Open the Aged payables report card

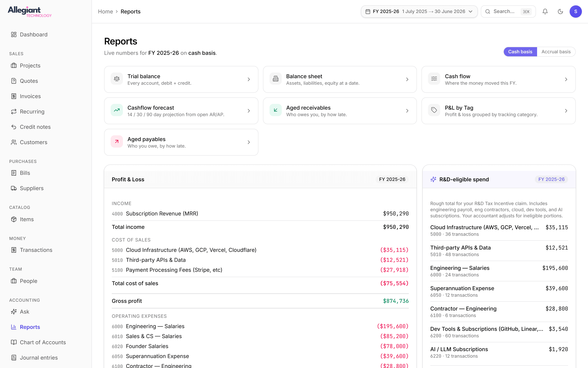tap(181, 142)
